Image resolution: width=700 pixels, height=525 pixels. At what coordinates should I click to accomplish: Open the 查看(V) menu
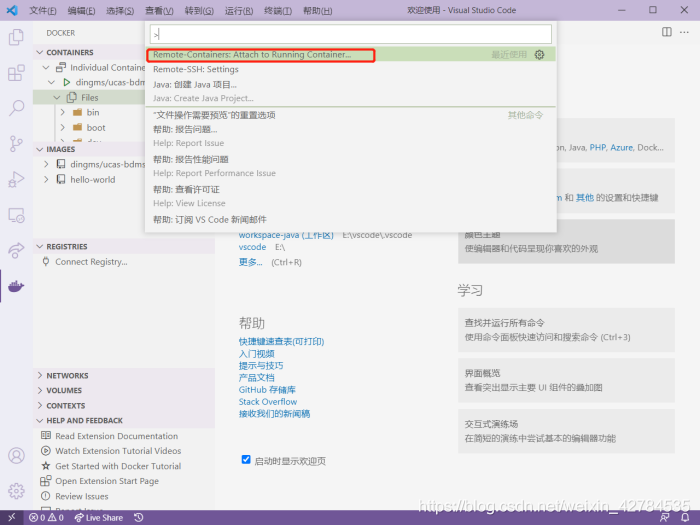pyautogui.click(x=159, y=10)
